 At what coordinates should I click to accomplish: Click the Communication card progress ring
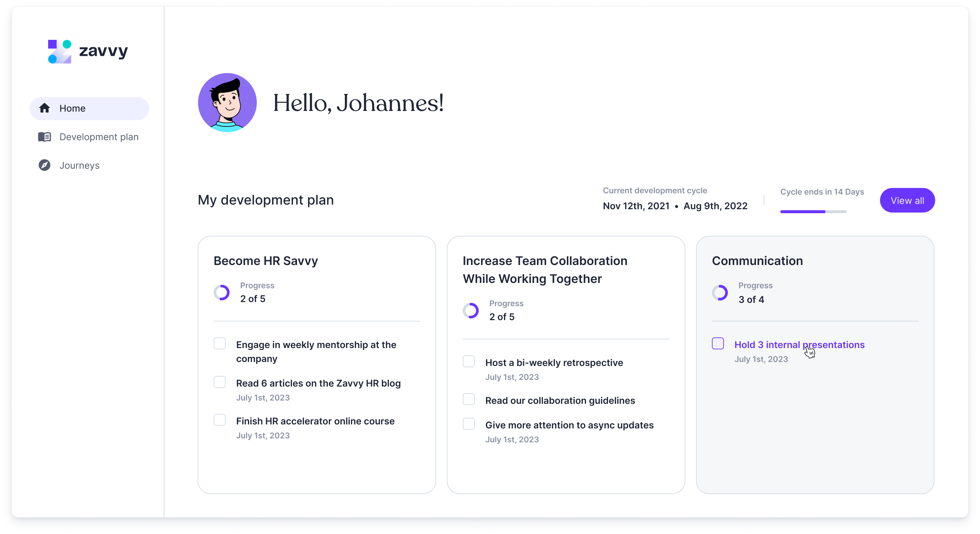click(721, 293)
